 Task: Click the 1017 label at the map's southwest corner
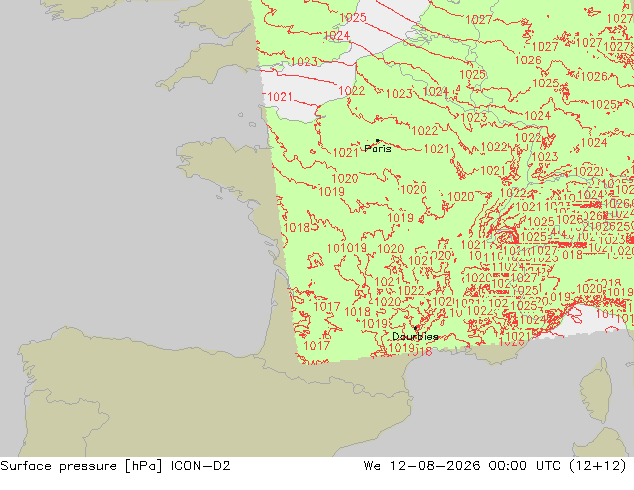pos(316,346)
